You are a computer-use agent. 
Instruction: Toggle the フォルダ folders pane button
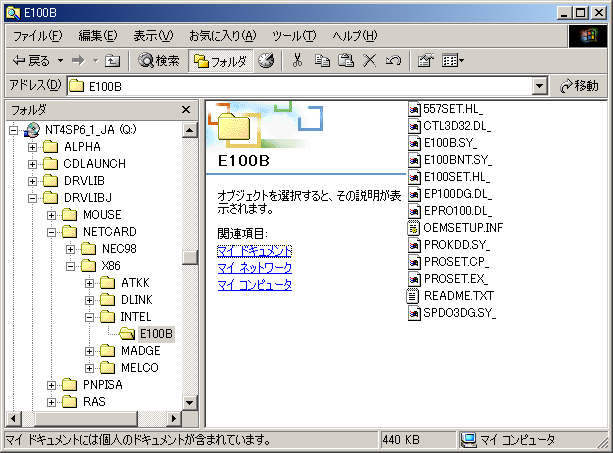(220, 61)
